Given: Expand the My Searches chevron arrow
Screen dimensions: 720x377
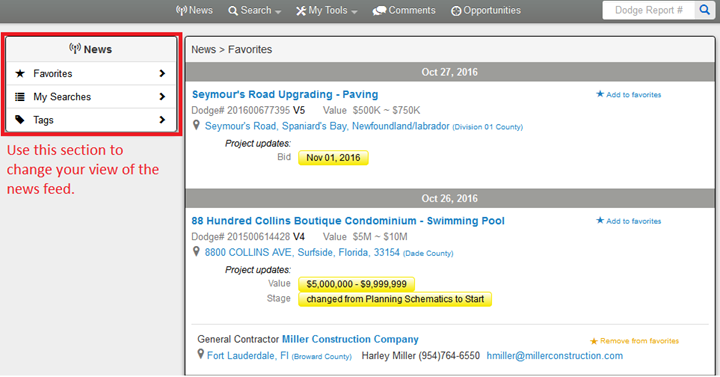Looking at the screenshot, I should [162, 97].
